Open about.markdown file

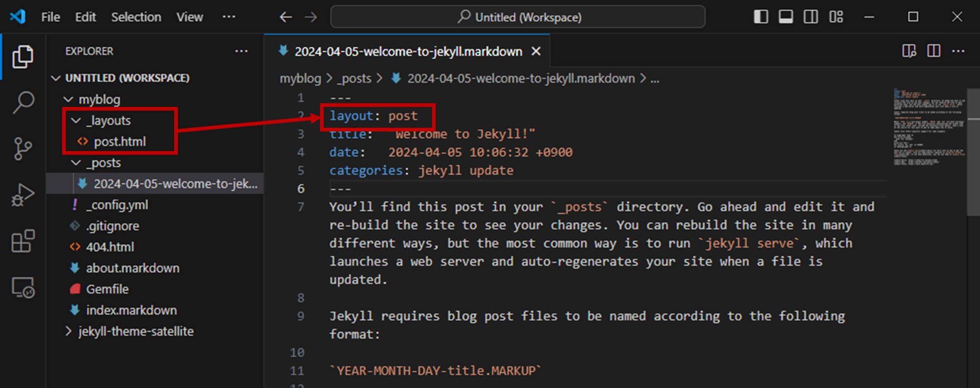tap(133, 268)
